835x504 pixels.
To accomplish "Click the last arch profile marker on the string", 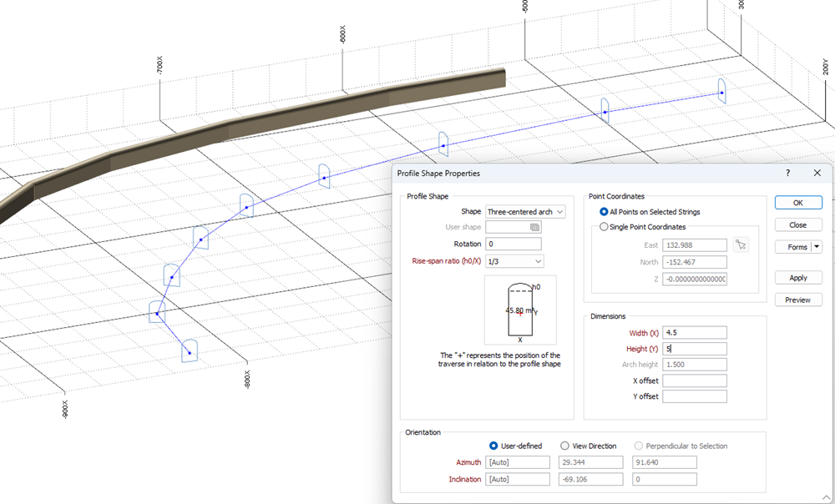I will [x=721, y=91].
